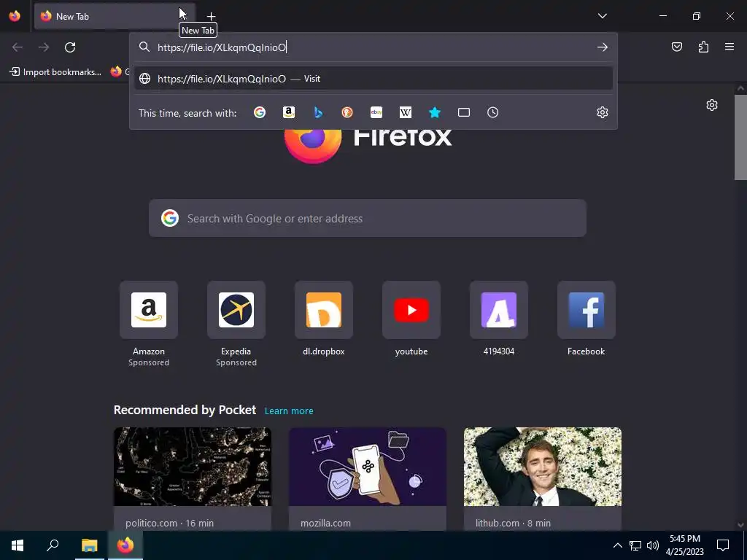
Task: Click the go arrow in the address bar
Action: coord(602,47)
